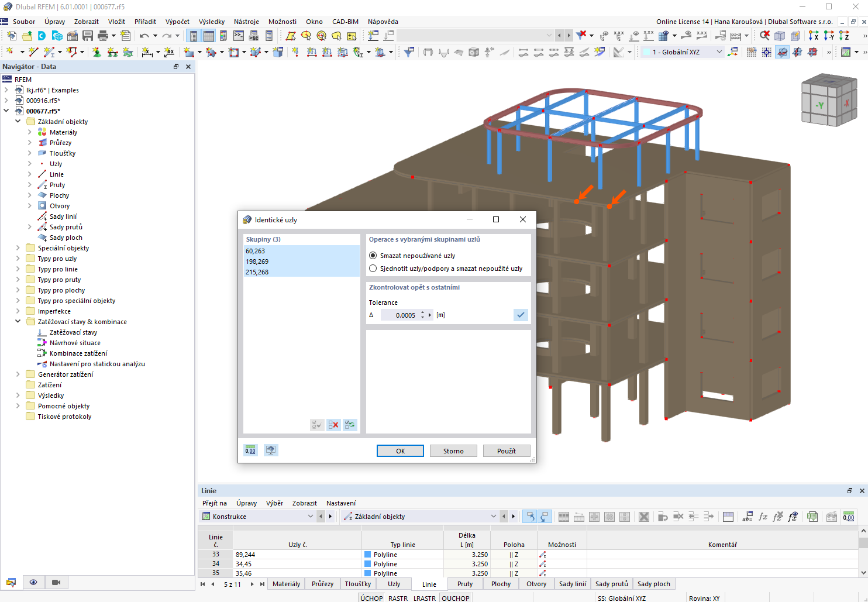Open the CAD-BIM menu

coord(345,22)
